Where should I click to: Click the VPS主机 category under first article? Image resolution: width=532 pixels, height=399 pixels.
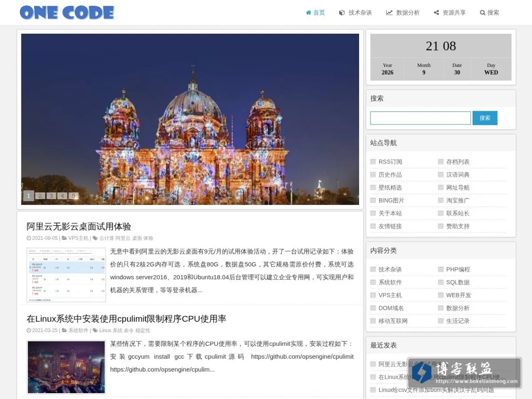[x=78, y=238]
